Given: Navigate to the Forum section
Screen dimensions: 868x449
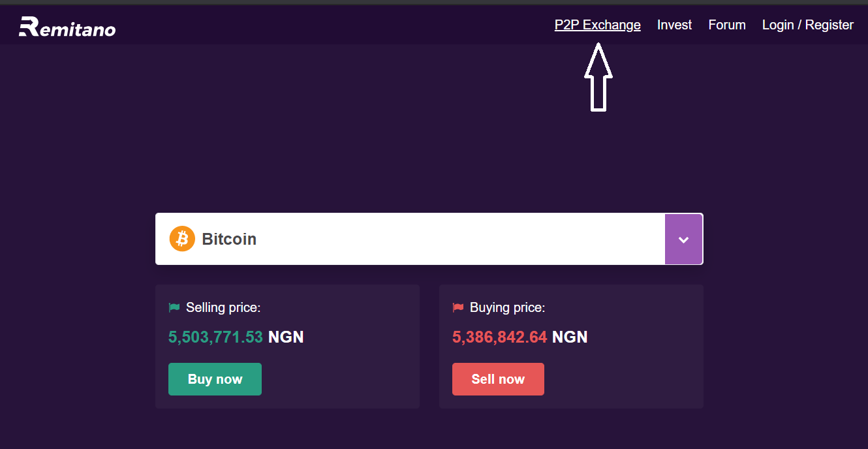Looking at the screenshot, I should [726, 24].
